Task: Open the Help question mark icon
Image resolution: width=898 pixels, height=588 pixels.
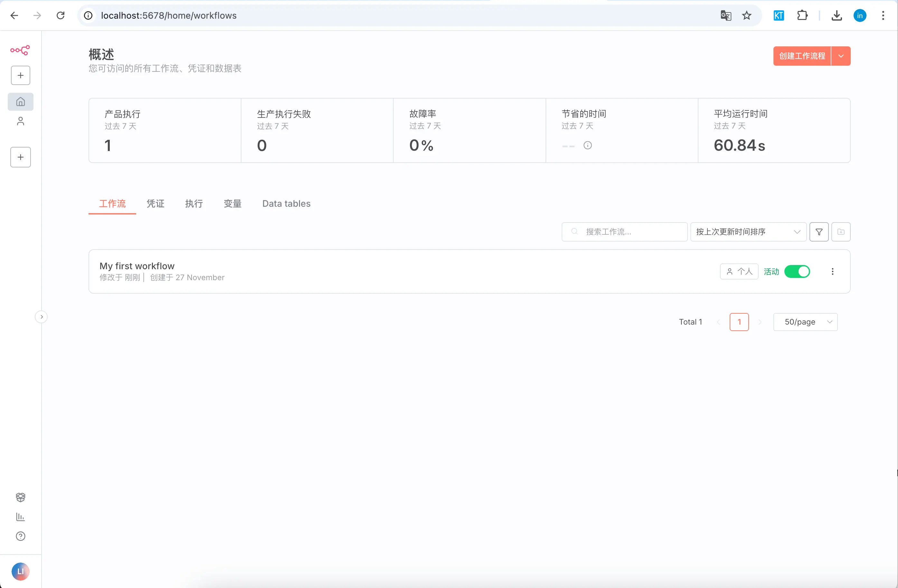Action: 20,536
